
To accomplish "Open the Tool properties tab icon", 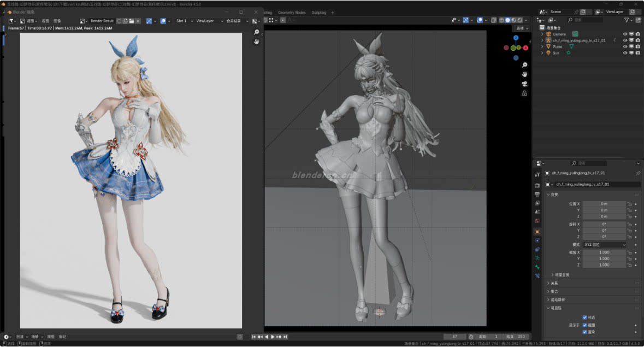I will [x=537, y=174].
